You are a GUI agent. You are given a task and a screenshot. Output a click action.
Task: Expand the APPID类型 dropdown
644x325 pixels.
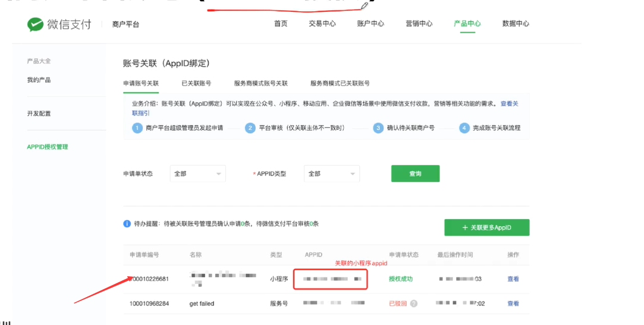(332, 174)
